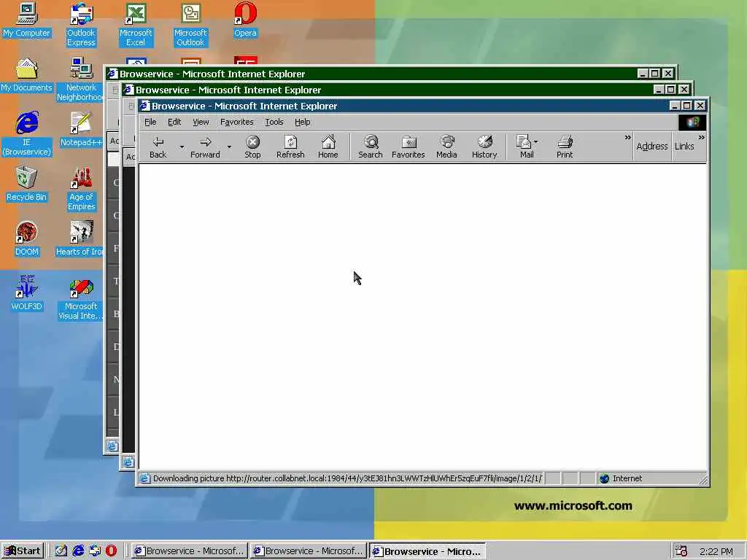Viewport: 747px width, 560px height.
Task: Expand the Links bar chevron
Action: [x=701, y=138]
